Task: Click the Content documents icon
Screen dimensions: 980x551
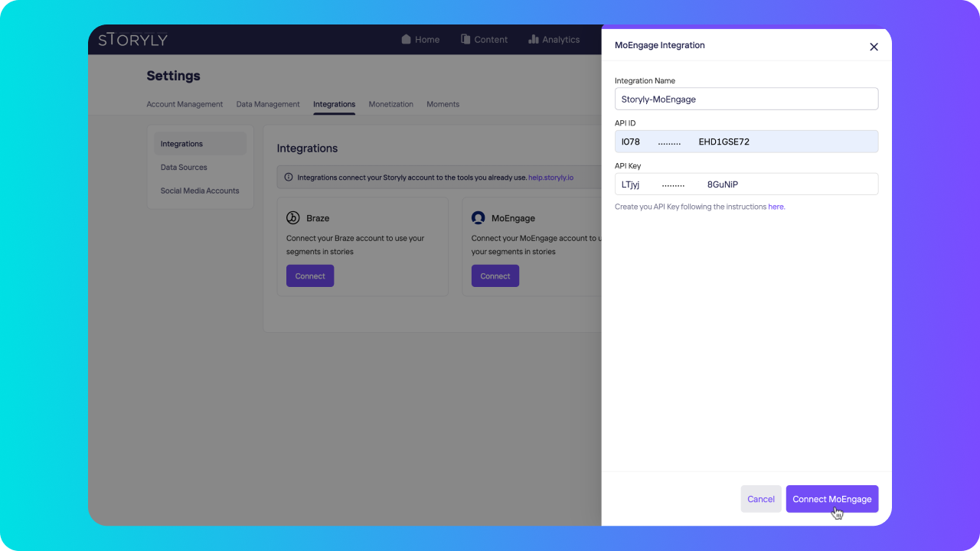Action: [465, 39]
